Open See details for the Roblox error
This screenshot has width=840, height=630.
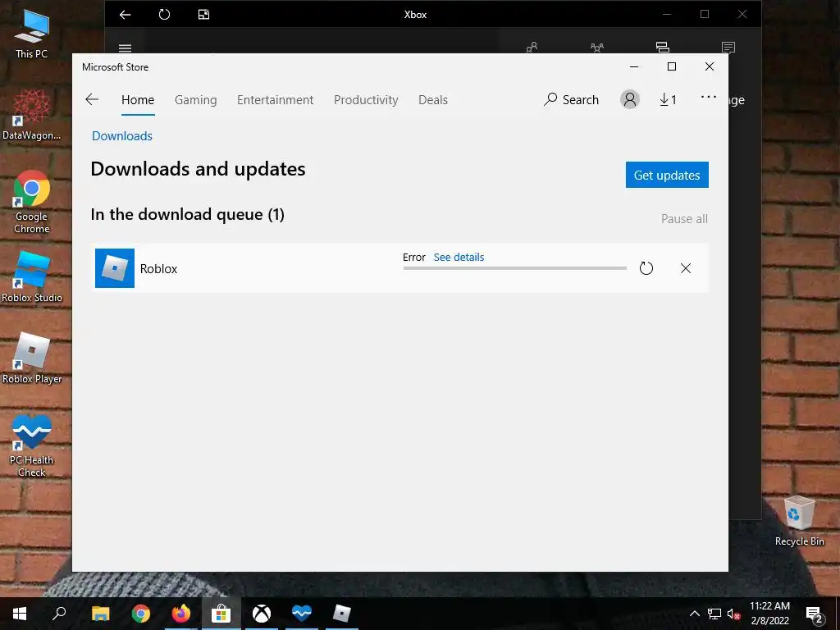[x=459, y=257]
